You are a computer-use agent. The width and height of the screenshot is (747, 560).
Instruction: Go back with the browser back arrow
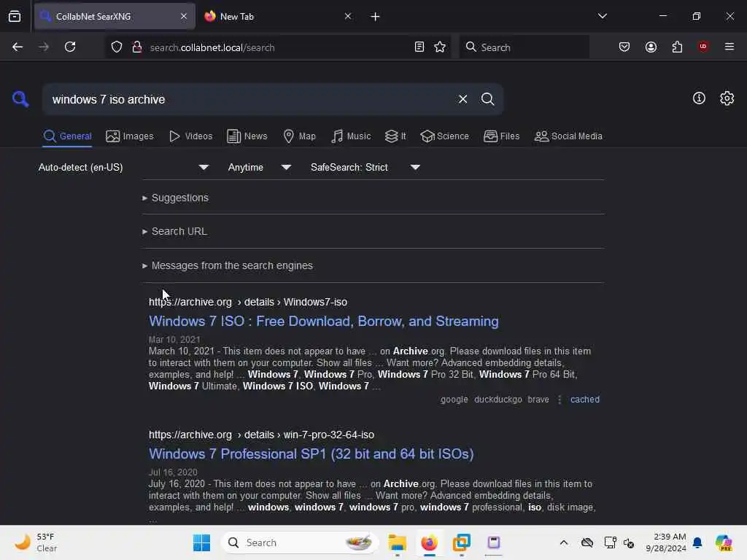click(x=18, y=47)
